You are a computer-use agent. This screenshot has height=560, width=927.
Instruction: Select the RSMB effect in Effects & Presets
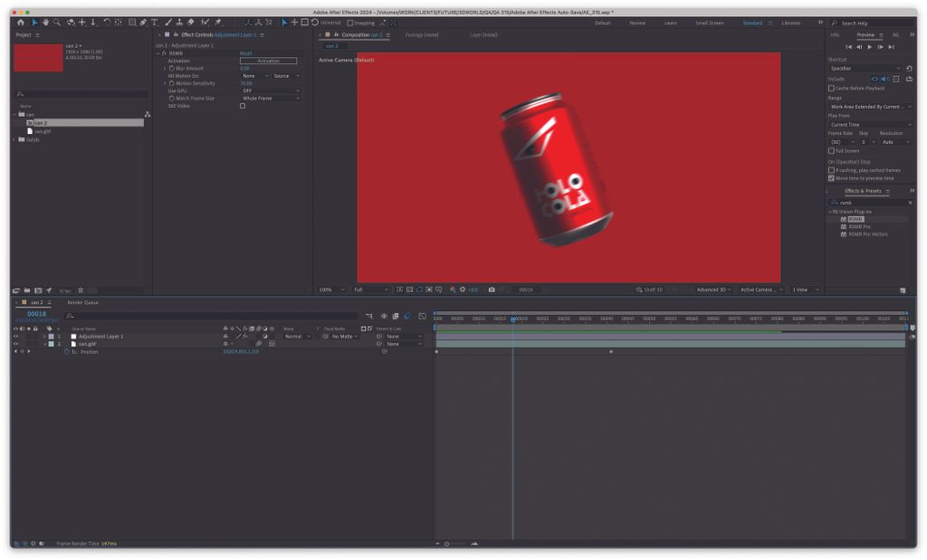pyautogui.click(x=855, y=220)
